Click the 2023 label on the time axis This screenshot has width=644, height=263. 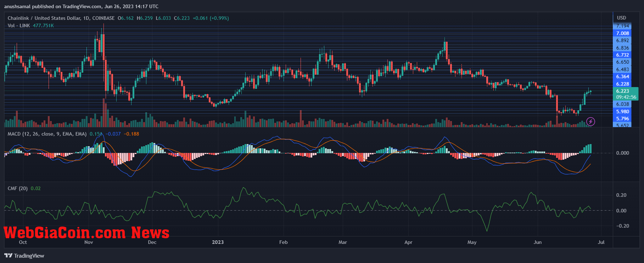click(218, 242)
